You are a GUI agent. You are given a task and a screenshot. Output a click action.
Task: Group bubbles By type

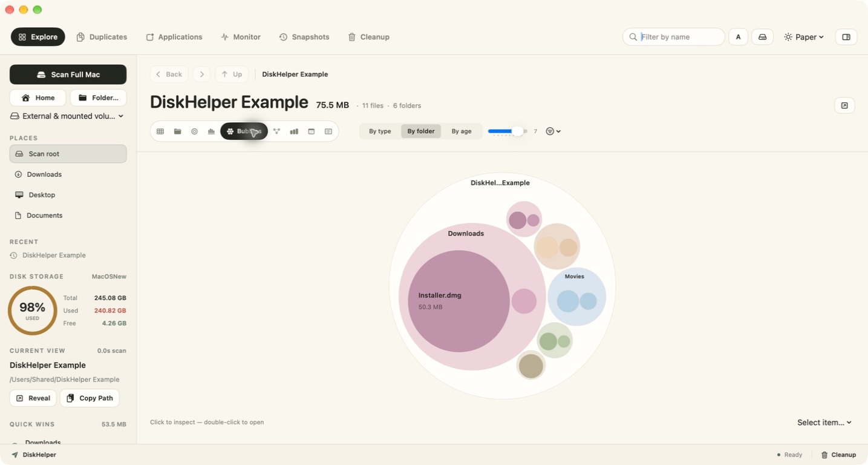(x=380, y=131)
